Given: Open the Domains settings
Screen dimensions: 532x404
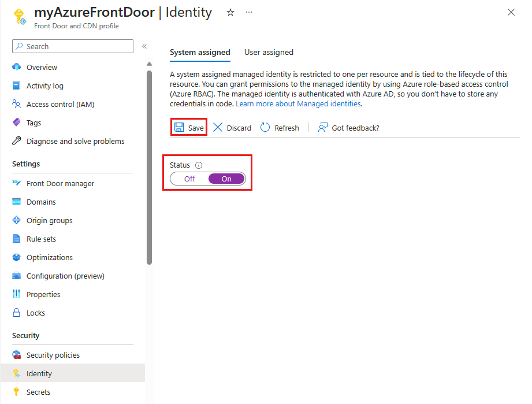Looking at the screenshot, I should pos(40,202).
